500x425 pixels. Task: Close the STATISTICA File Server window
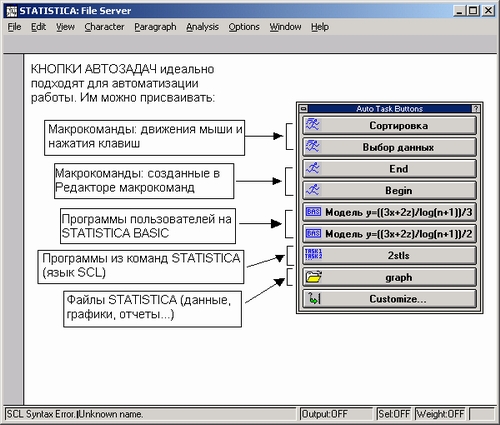point(488,11)
